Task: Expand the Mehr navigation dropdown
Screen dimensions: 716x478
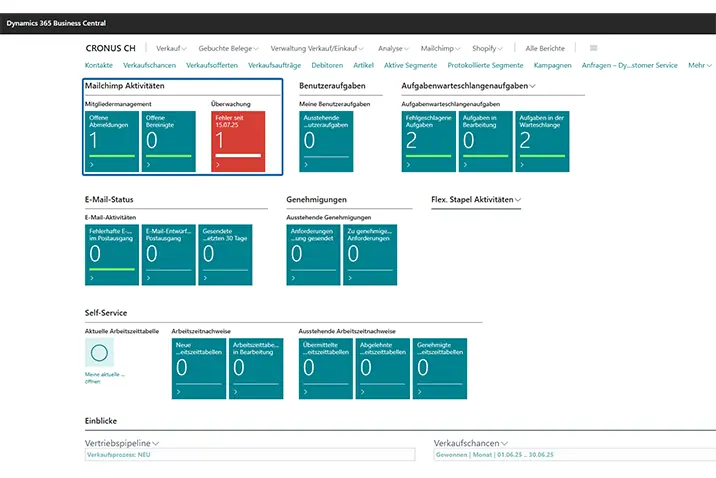Action: pyautogui.click(x=700, y=65)
